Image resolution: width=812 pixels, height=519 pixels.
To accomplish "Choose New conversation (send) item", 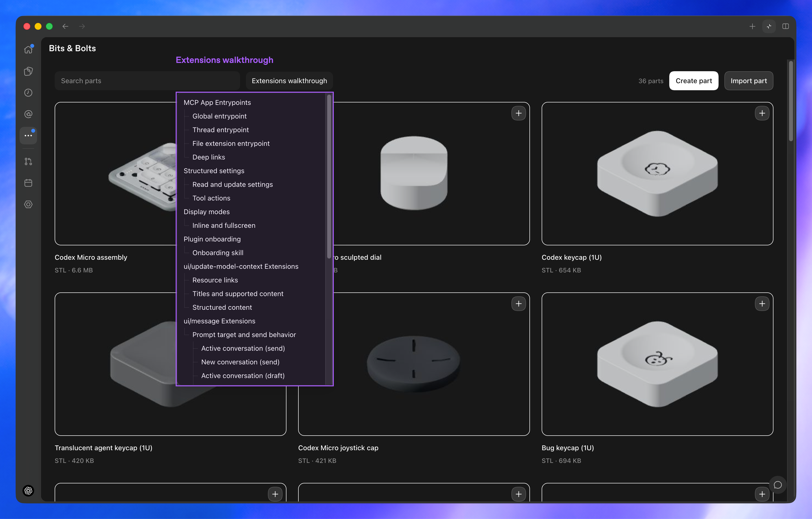I will [240, 362].
